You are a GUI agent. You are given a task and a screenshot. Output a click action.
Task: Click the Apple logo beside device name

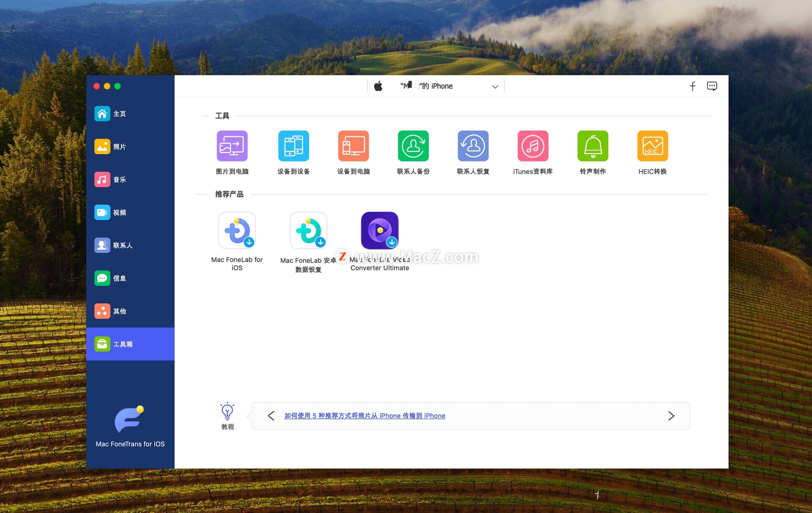point(378,86)
